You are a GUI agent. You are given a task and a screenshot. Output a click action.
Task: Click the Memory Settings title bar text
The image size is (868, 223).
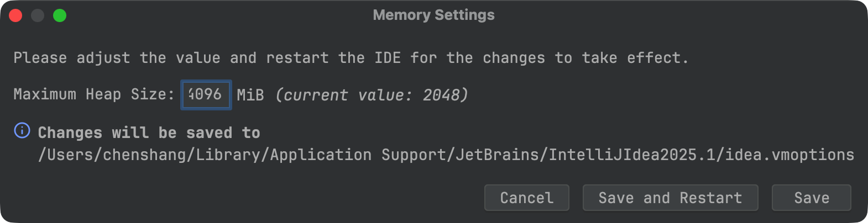coord(433,15)
